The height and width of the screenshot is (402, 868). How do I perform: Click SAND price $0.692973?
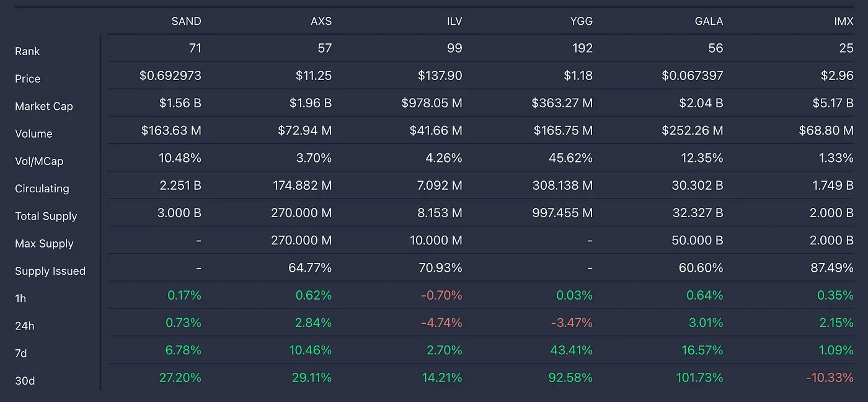click(170, 76)
